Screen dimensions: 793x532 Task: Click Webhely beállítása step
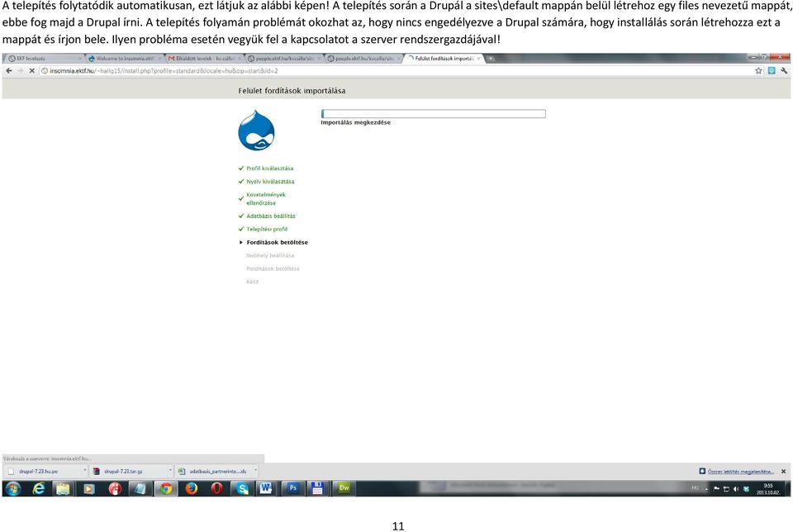coord(270,255)
